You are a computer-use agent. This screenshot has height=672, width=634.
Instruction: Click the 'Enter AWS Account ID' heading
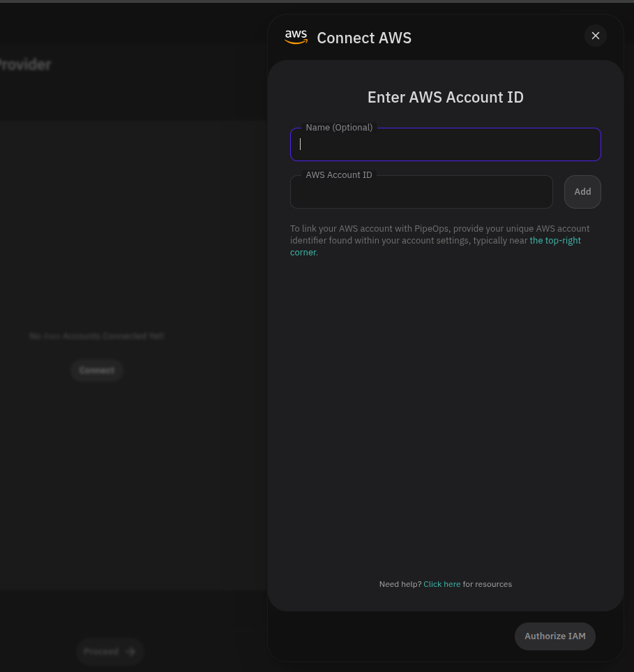445,97
